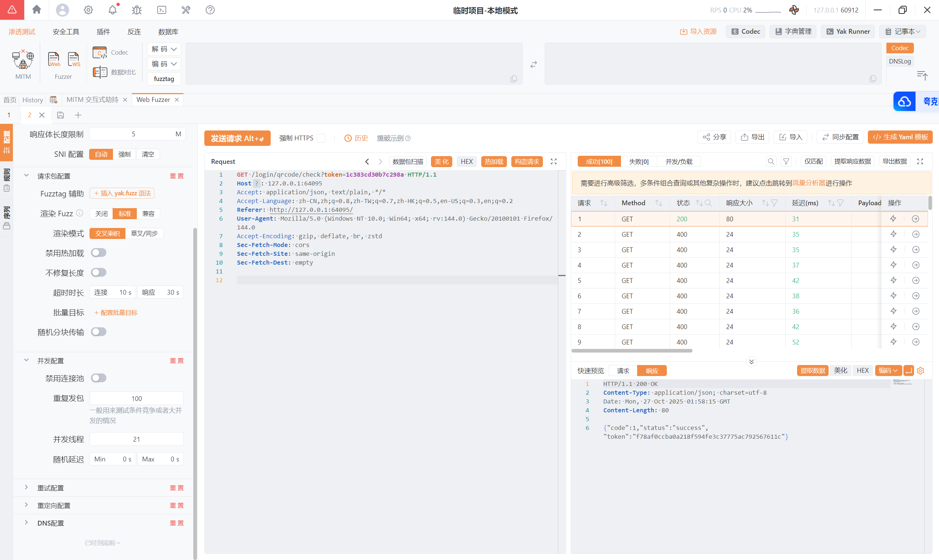Toggle the 禁用热加载 switch
Screen dimensions: 939x560
click(x=99, y=253)
